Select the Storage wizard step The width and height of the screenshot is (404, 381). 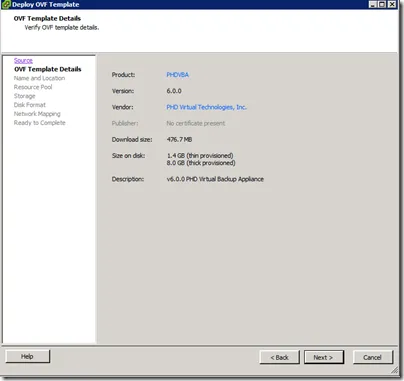click(x=24, y=96)
